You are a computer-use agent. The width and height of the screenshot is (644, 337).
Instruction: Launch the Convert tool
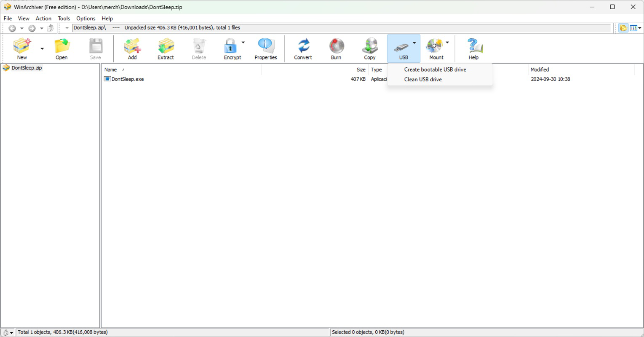click(x=303, y=45)
